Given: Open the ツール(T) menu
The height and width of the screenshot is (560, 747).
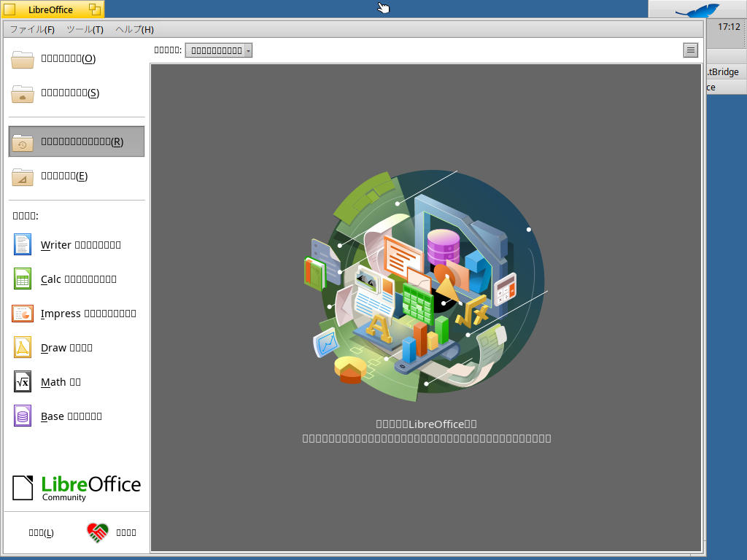Looking at the screenshot, I should click(85, 29).
